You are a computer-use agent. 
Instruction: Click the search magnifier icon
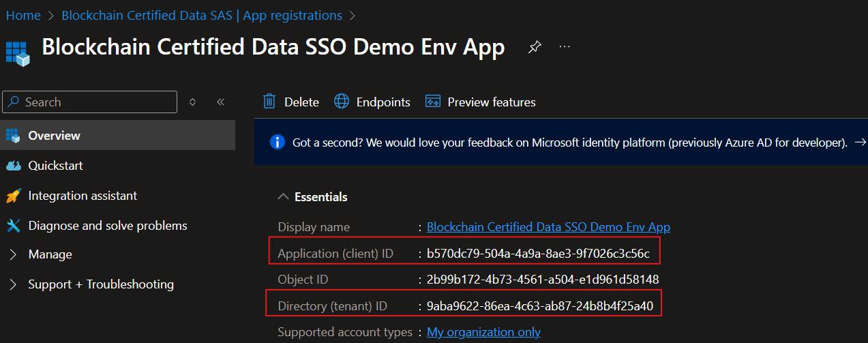click(x=14, y=102)
